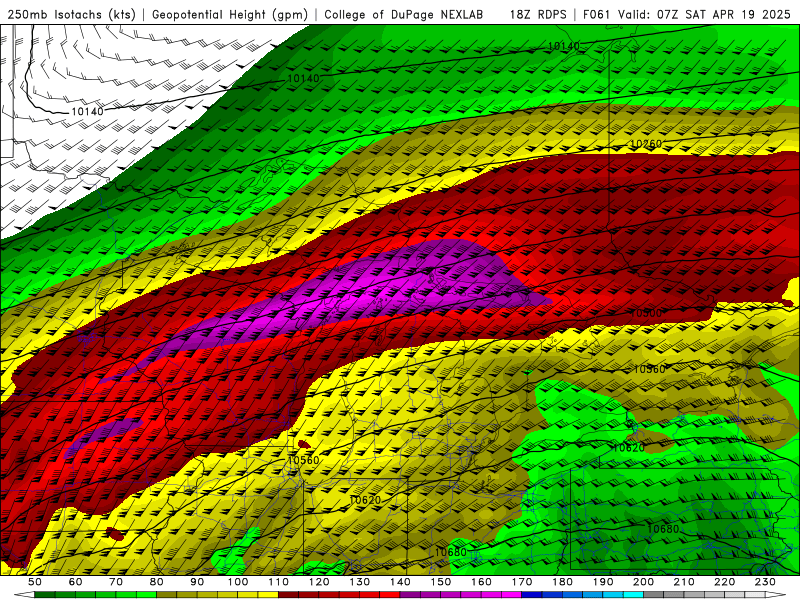
Task: Click the dark blue swatch starting at 170
Action: click(x=532, y=595)
